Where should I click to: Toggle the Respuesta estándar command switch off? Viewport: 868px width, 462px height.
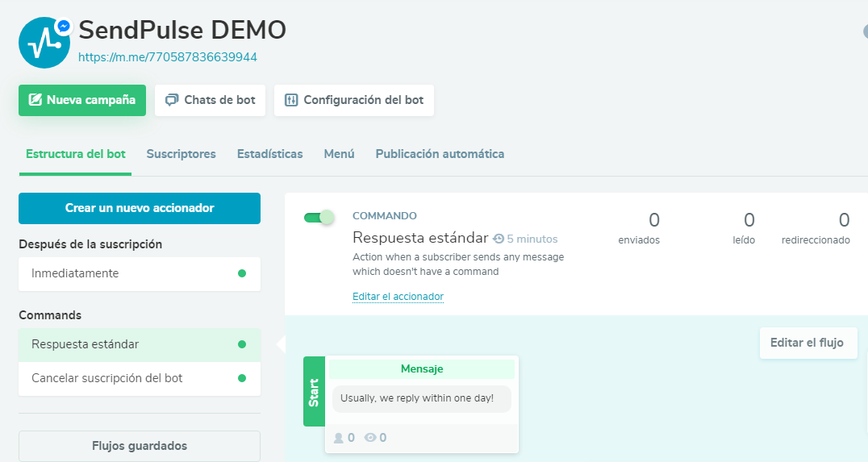point(319,217)
